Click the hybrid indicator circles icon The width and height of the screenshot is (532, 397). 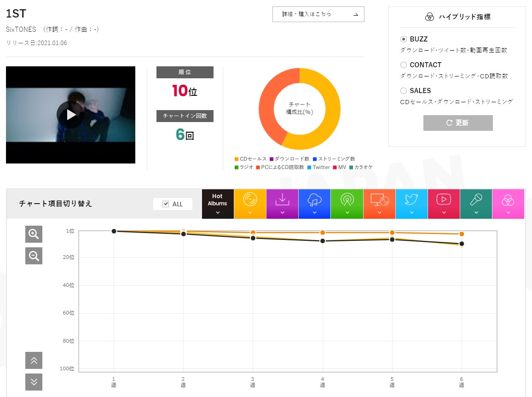coord(429,17)
